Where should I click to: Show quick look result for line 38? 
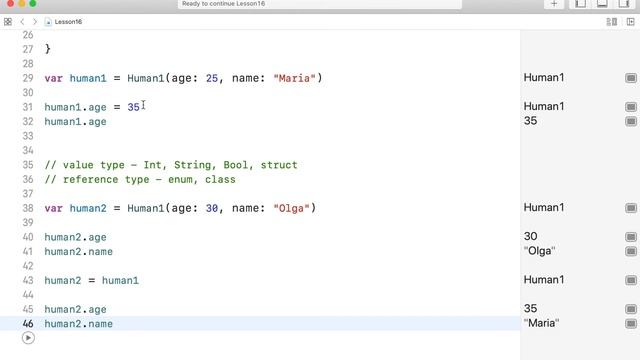[631, 208]
